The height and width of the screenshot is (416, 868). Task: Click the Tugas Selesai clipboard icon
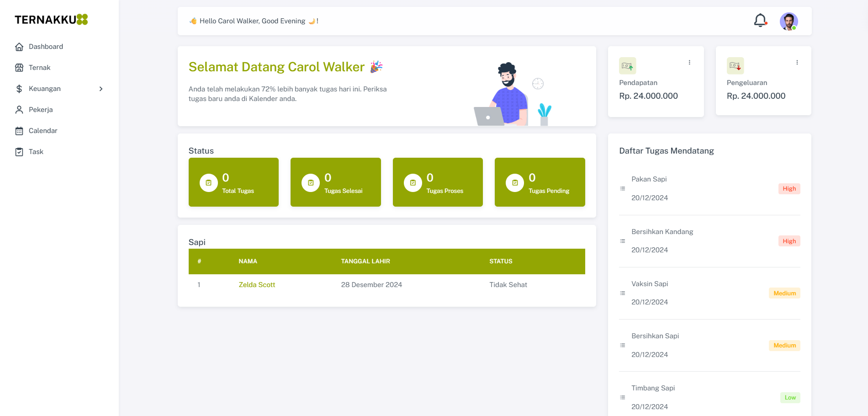tap(311, 183)
